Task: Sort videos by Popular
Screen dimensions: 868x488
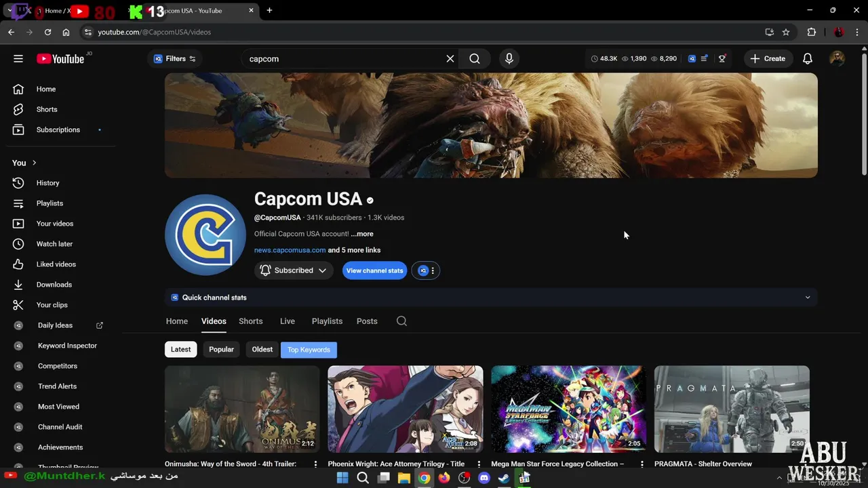Action: [221, 350]
